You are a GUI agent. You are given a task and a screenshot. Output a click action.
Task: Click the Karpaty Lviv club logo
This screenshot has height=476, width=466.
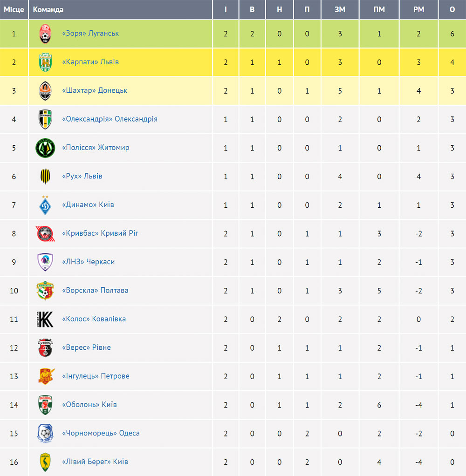point(45,62)
